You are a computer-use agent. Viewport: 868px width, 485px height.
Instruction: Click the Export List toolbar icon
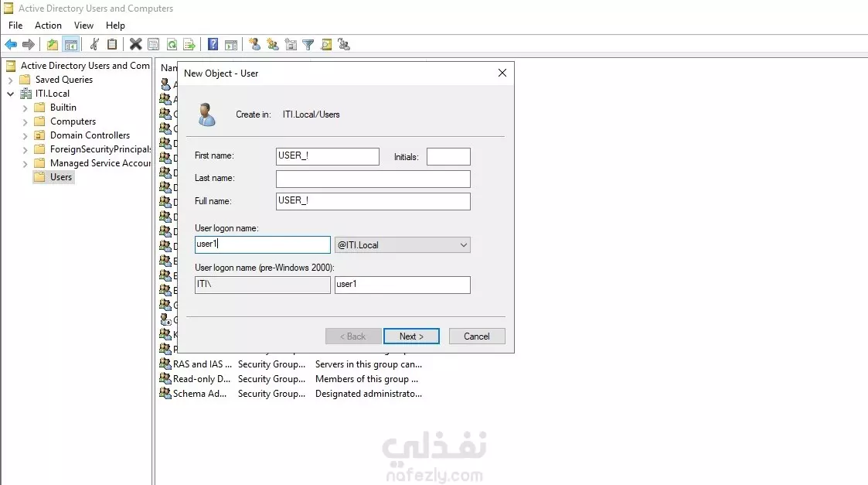tap(189, 44)
